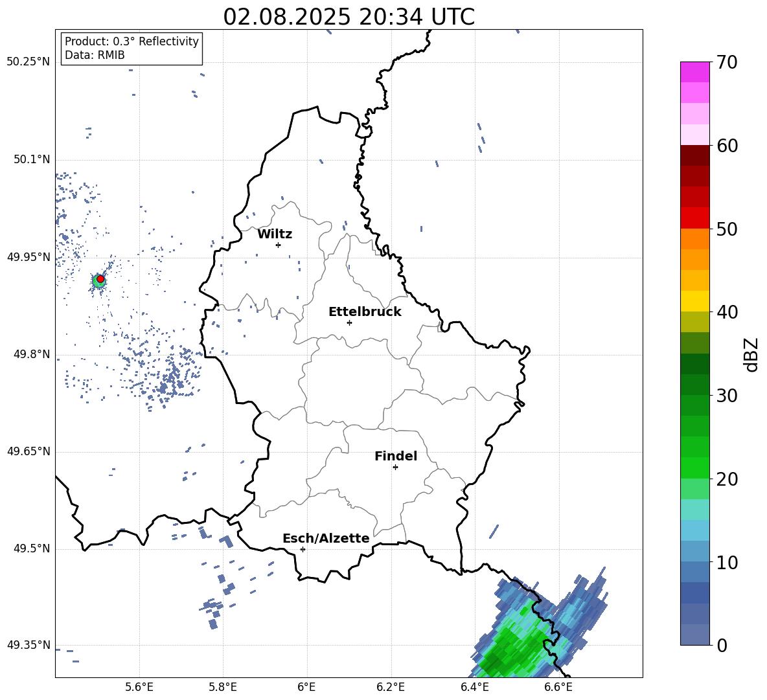Click the light blue colorbar swatch above 10
The image size is (767, 700).
click(x=694, y=551)
